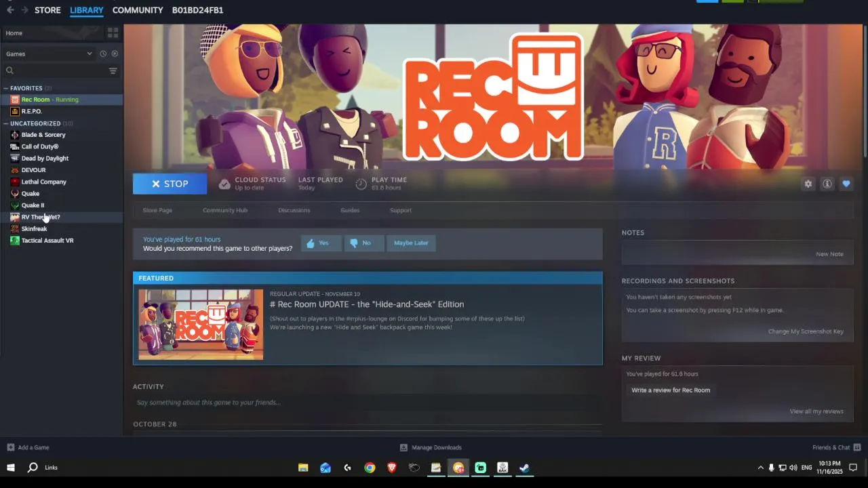Open Google Chrome from the taskbar
Screen dimensions: 868x488
pos(370,468)
